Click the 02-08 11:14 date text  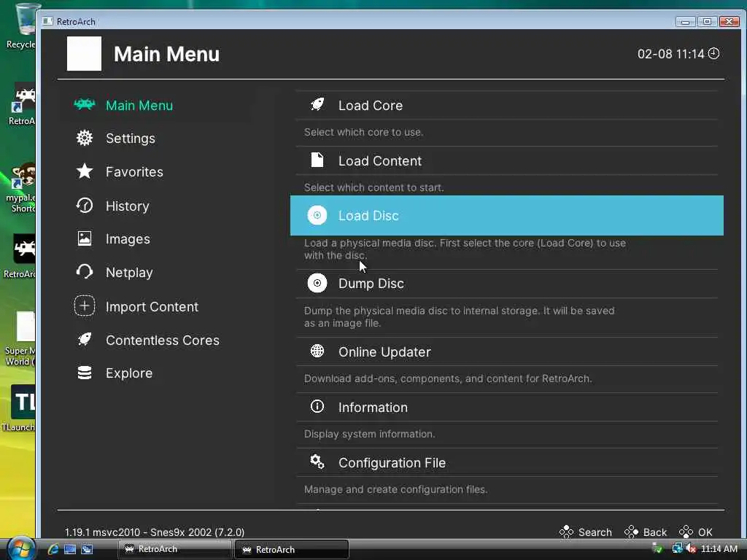tap(671, 54)
